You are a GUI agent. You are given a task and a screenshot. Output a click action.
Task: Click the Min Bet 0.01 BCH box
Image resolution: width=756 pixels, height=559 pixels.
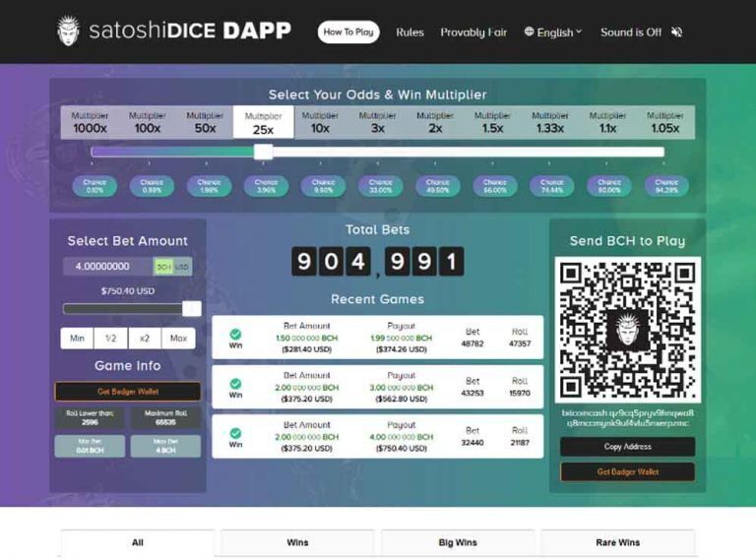coord(90,446)
